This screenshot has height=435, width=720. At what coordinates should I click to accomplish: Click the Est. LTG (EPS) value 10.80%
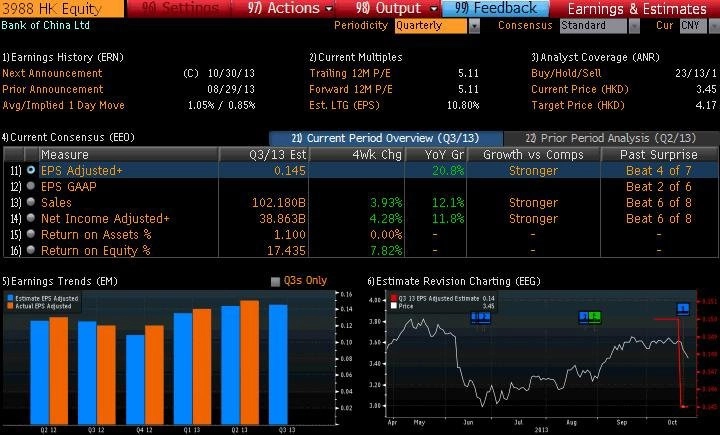tap(463, 106)
